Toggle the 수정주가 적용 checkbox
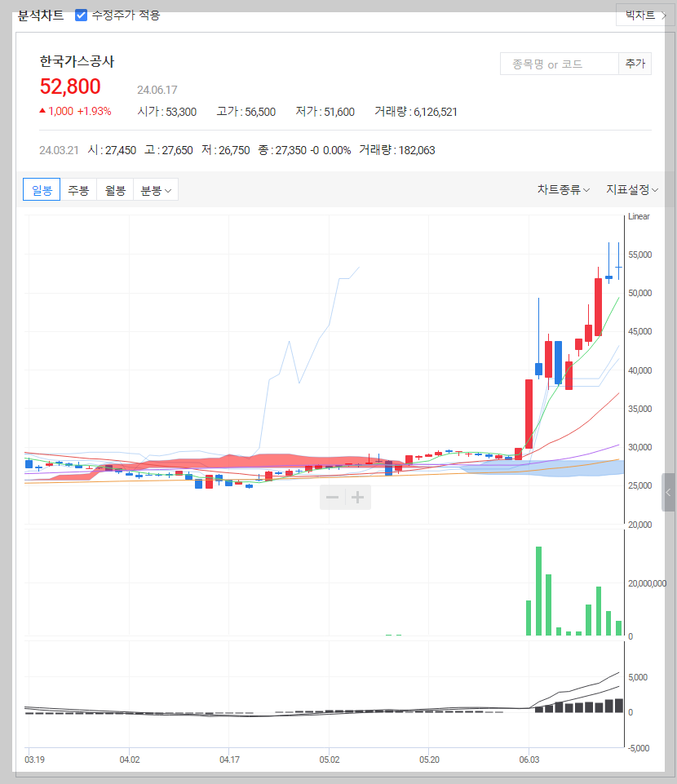 pyautogui.click(x=81, y=15)
